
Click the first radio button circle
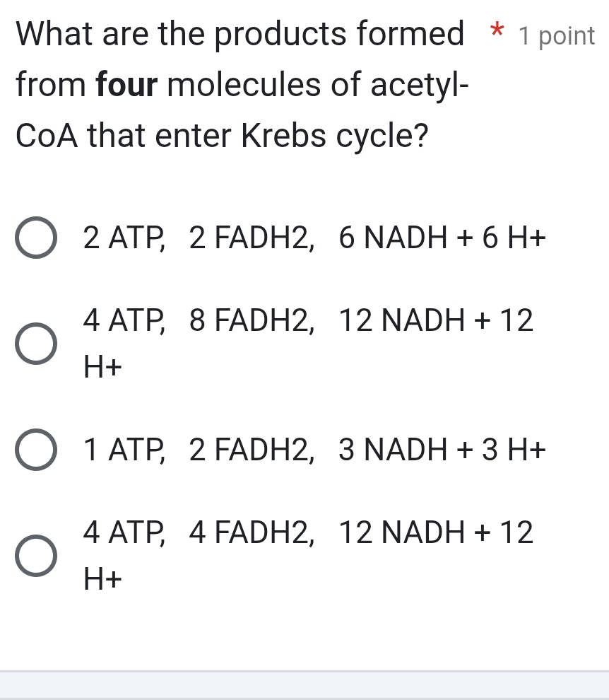[37, 238]
